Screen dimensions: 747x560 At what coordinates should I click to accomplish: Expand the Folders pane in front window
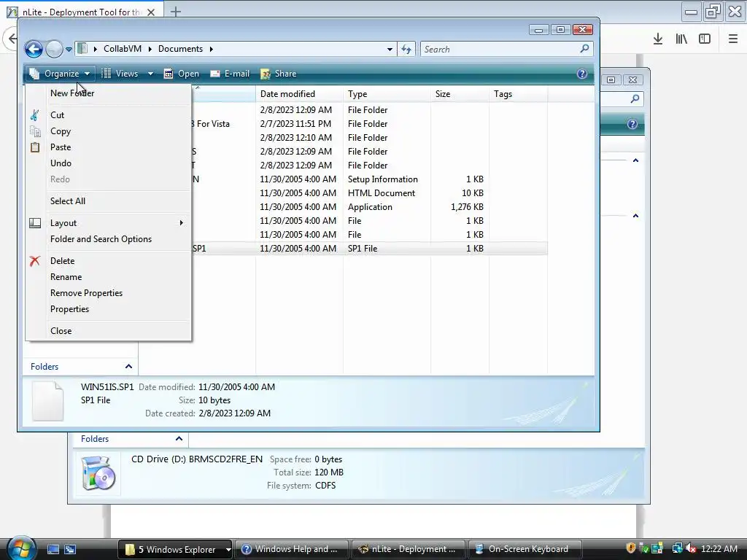coord(128,367)
